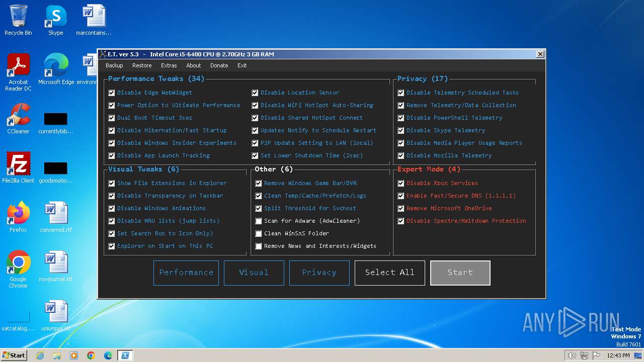Open the About menu
The height and width of the screenshot is (362, 644).
(194, 65)
